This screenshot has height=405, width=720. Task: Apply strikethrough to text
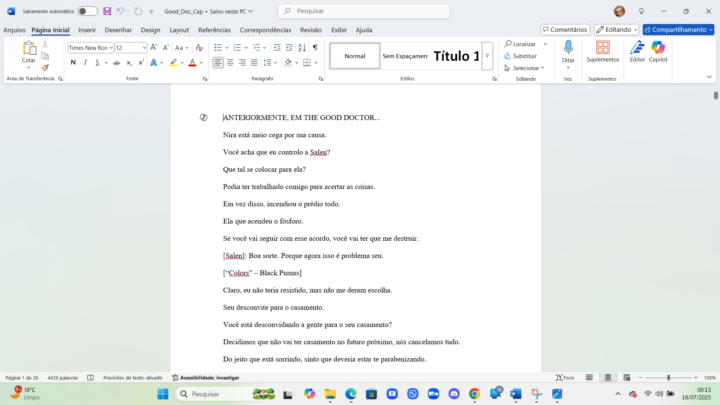(117, 62)
